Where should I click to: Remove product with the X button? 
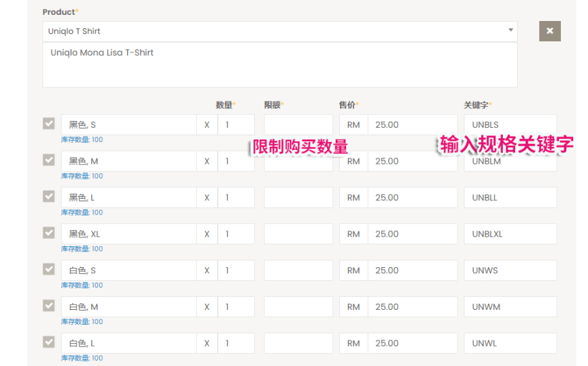tap(549, 31)
